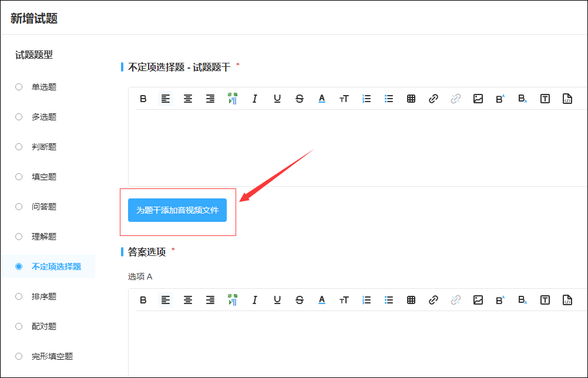
Task: Toggle bold in the stem editor toolbar
Action: click(x=143, y=98)
